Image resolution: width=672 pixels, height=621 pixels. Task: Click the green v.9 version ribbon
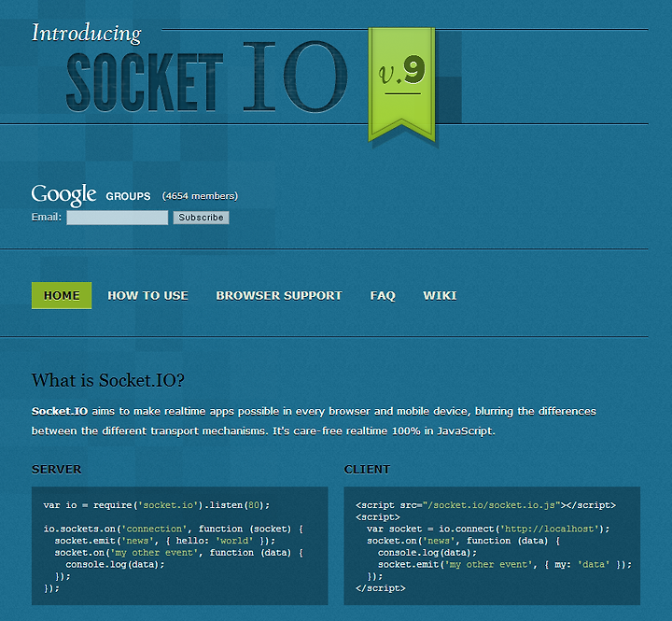point(401,84)
